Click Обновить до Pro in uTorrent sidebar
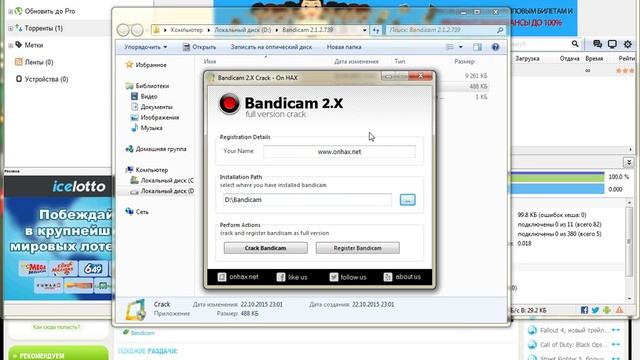 pyautogui.click(x=50, y=11)
